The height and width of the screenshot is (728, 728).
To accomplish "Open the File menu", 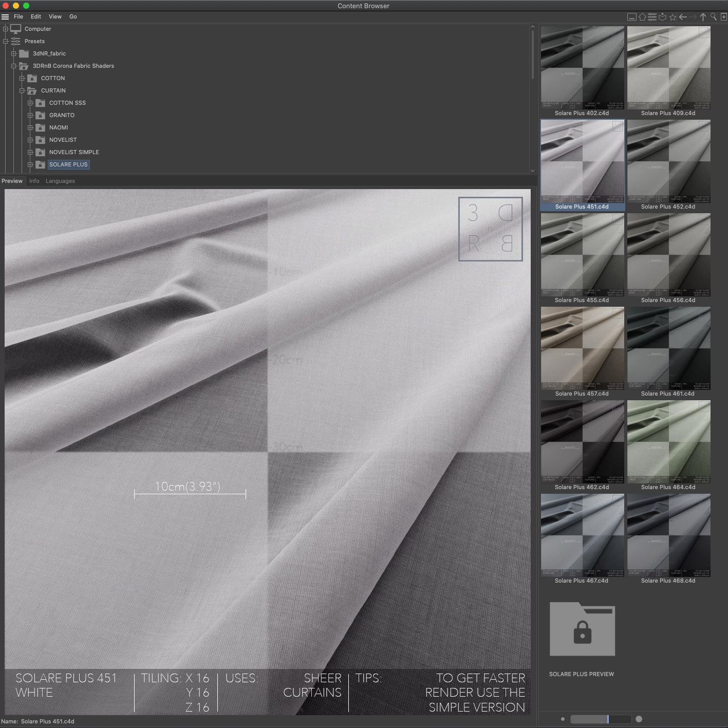I will [x=18, y=16].
